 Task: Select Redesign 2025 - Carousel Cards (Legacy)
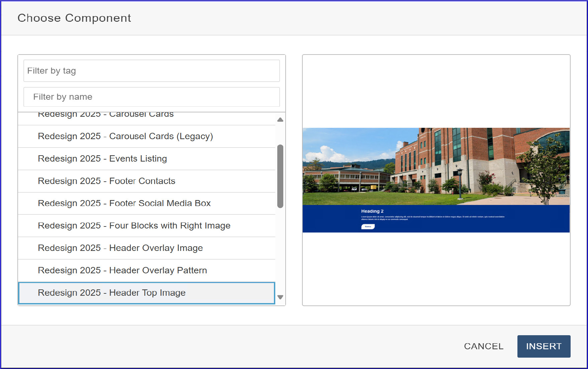[125, 136]
